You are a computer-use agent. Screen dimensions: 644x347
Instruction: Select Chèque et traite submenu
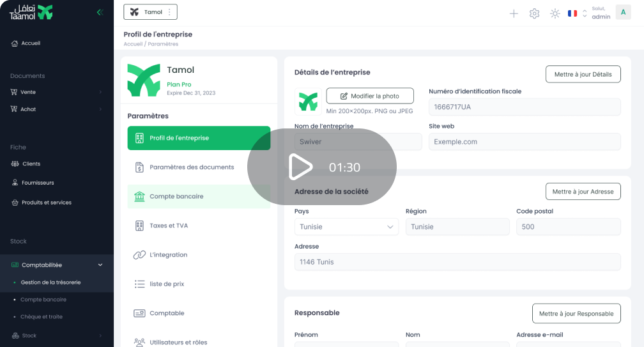(x=42, y=317)
